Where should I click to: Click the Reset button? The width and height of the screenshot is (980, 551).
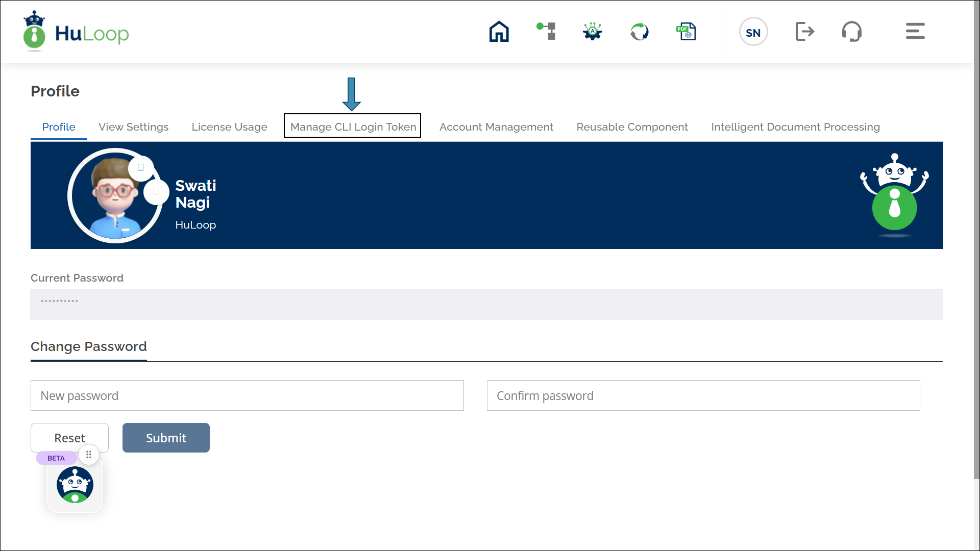[x=69, y=438]
